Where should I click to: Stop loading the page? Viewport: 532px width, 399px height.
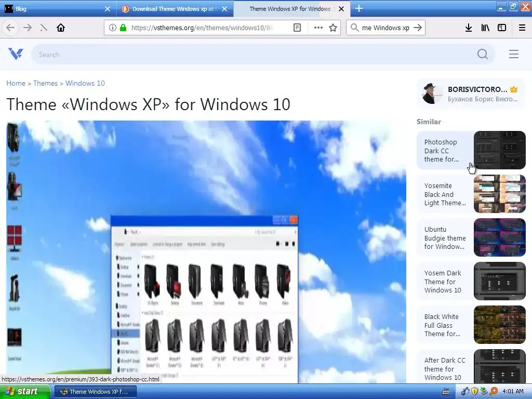(x=44, y=28)
